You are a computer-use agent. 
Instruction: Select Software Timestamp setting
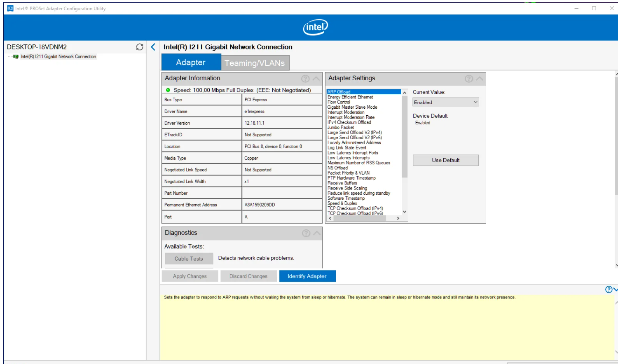coord(346,198)
